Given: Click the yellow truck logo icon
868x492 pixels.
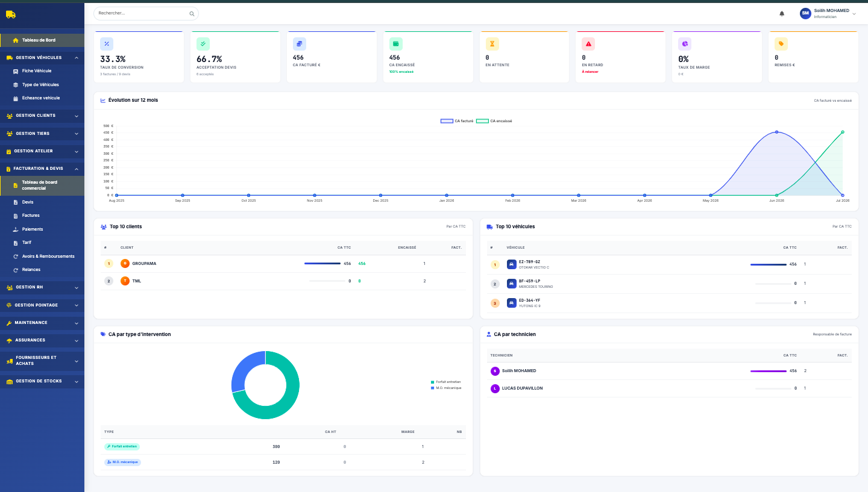Looking at the screenshot, I should tap(11, 14).
